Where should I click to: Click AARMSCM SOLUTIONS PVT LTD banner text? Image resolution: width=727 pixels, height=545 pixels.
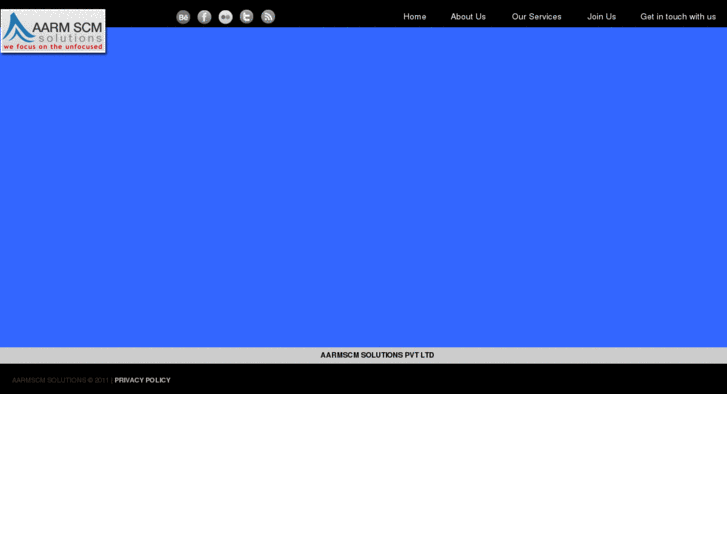point(377,355)
